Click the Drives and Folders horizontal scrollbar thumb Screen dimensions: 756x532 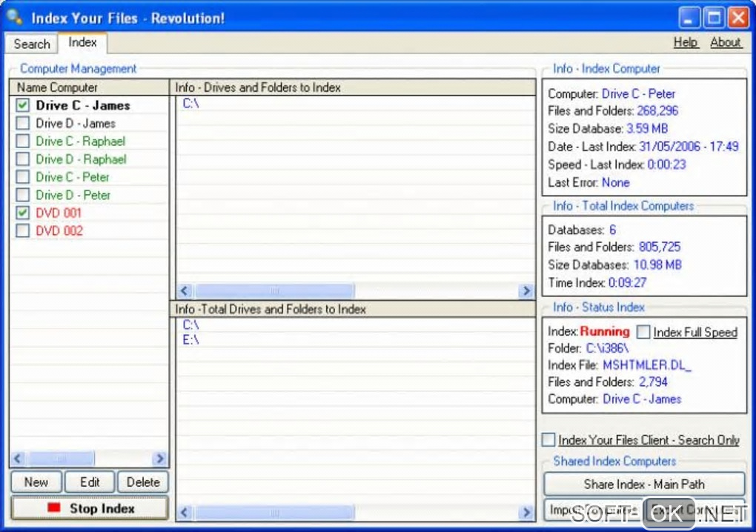coord(275,290)
